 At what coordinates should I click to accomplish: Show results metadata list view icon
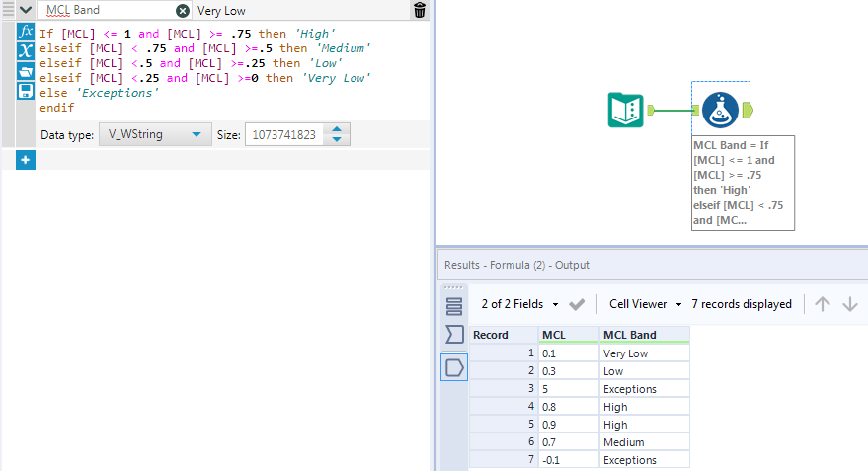[454, 306]
